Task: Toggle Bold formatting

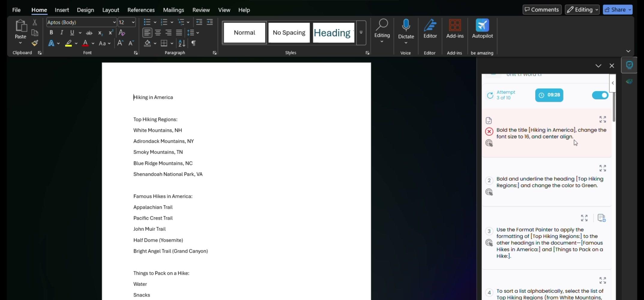Action: [x=51, y=32]
